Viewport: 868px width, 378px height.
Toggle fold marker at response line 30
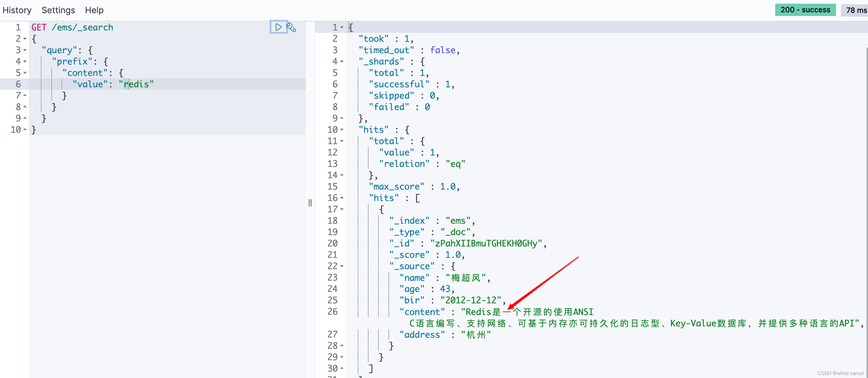342,368
